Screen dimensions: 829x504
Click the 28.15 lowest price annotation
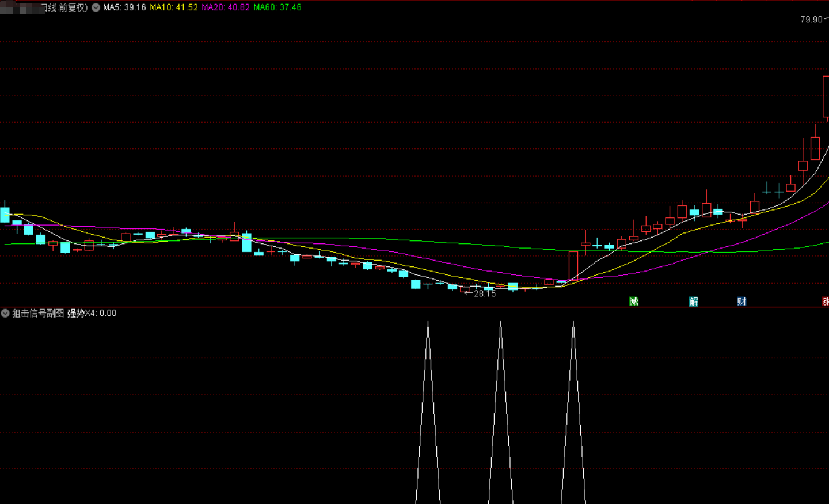[x=485, y=293]
